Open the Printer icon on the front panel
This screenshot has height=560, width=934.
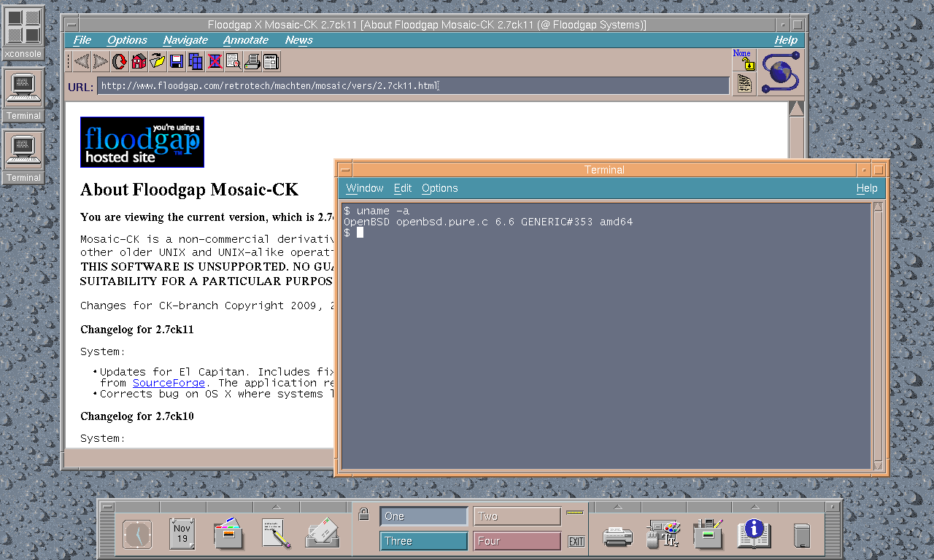coord(618,536)
